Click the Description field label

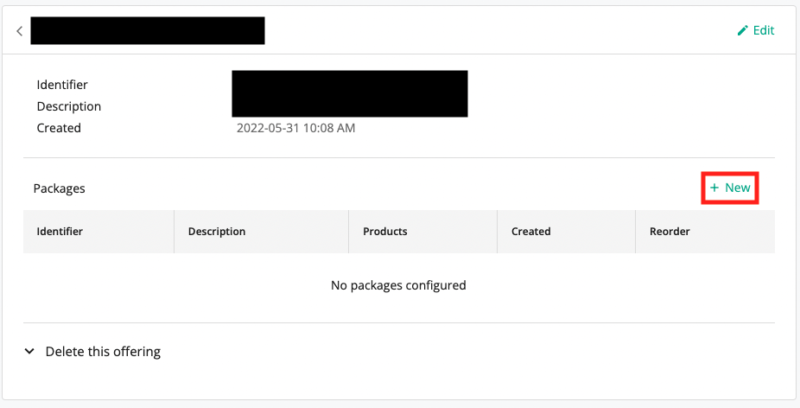click(x=68, y=106)
